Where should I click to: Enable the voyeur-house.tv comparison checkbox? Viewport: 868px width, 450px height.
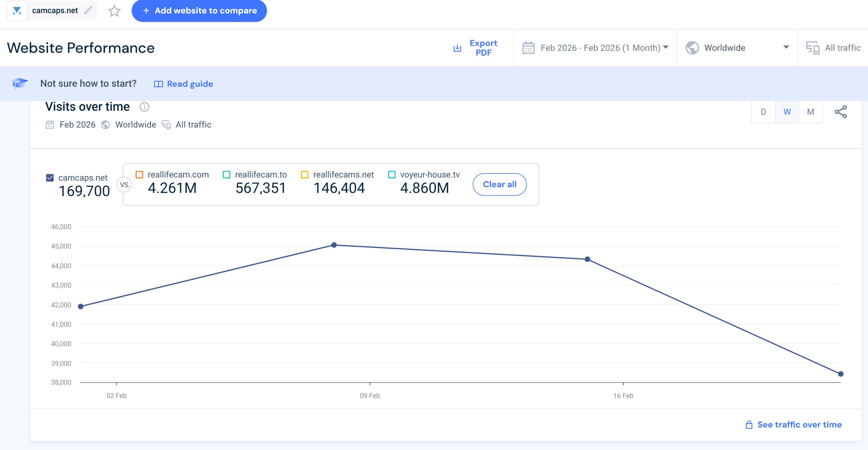(x=392, y=175)
